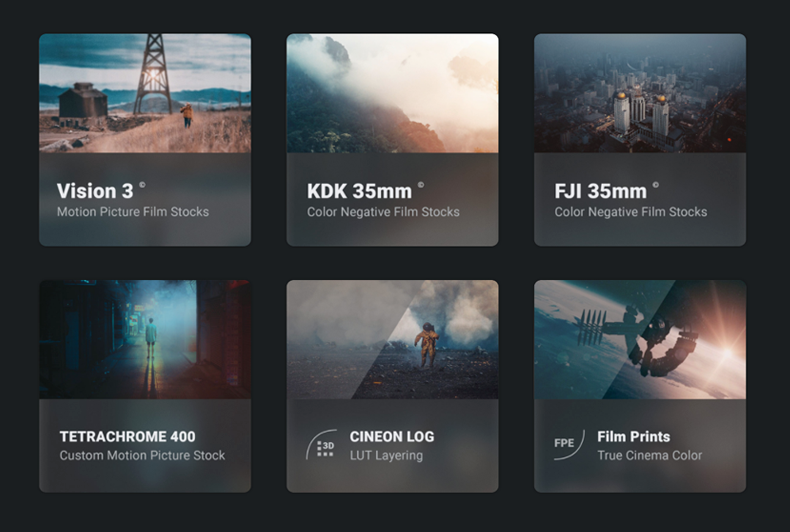Screen dimensions: 790x532
Task: Click the copyright symbol next to Vision 3
Action: point(142,185)
